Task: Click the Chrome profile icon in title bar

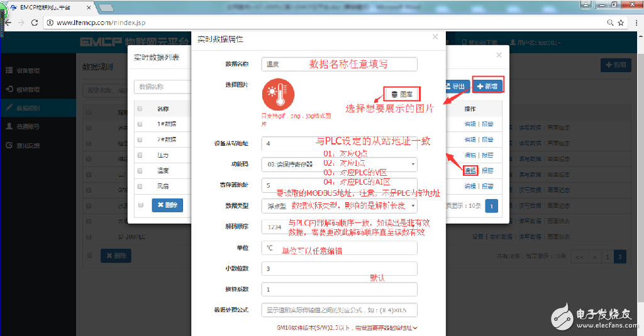Action: click(x=586, y=4)
